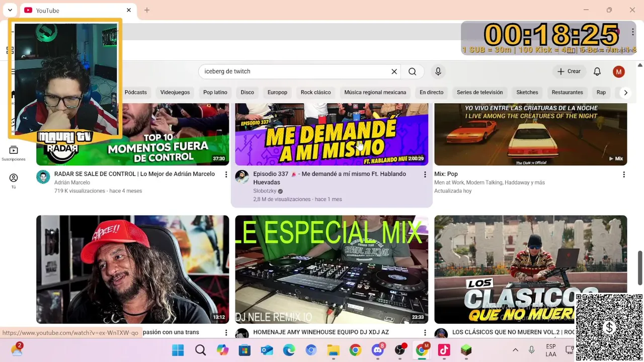Select the Pódcasts filter chip
Screen dimensions: 644x362
click(x=136, y=93)
